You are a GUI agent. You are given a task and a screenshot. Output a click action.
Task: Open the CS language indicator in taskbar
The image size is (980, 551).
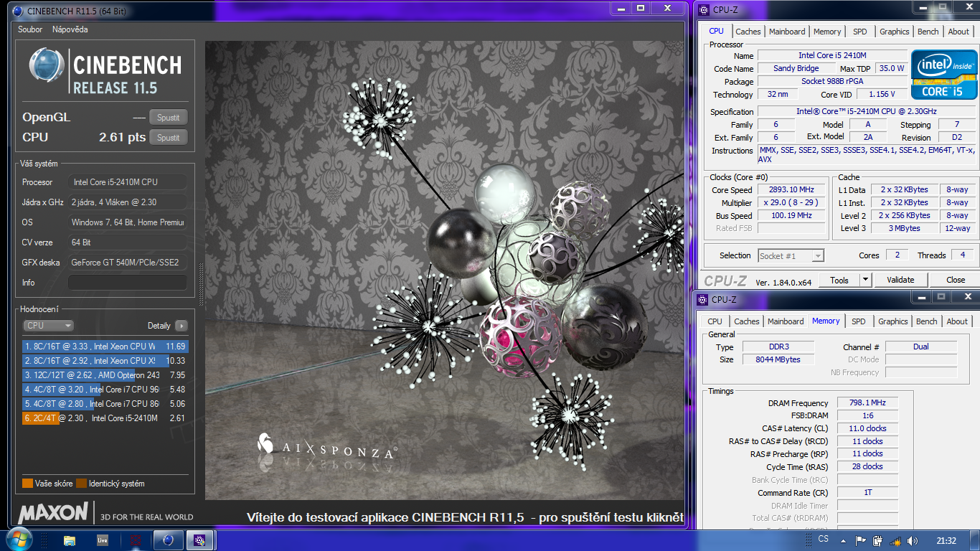[823, 539]
